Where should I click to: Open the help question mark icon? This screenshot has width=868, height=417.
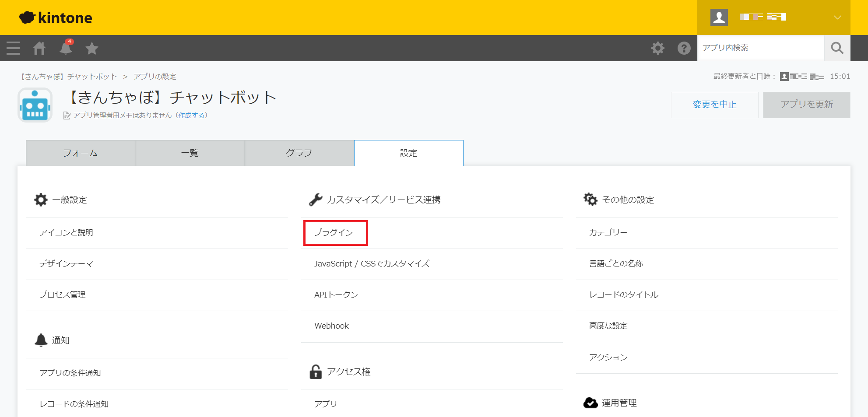click(684, 48)
